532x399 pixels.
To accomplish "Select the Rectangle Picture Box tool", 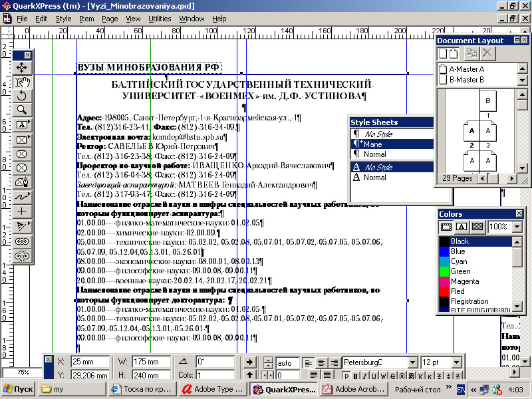I will tap(22, 140).
